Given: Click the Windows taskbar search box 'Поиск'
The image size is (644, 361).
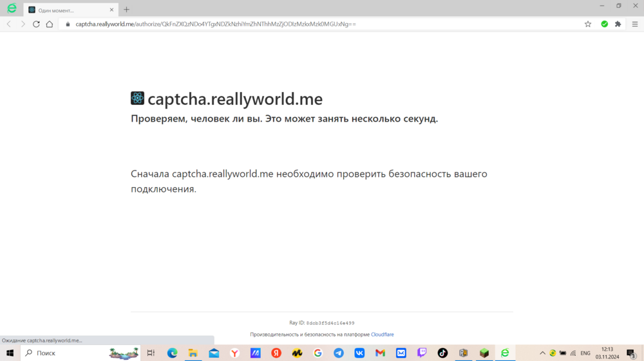Looking at the screenshot, I should coord(80,353).
